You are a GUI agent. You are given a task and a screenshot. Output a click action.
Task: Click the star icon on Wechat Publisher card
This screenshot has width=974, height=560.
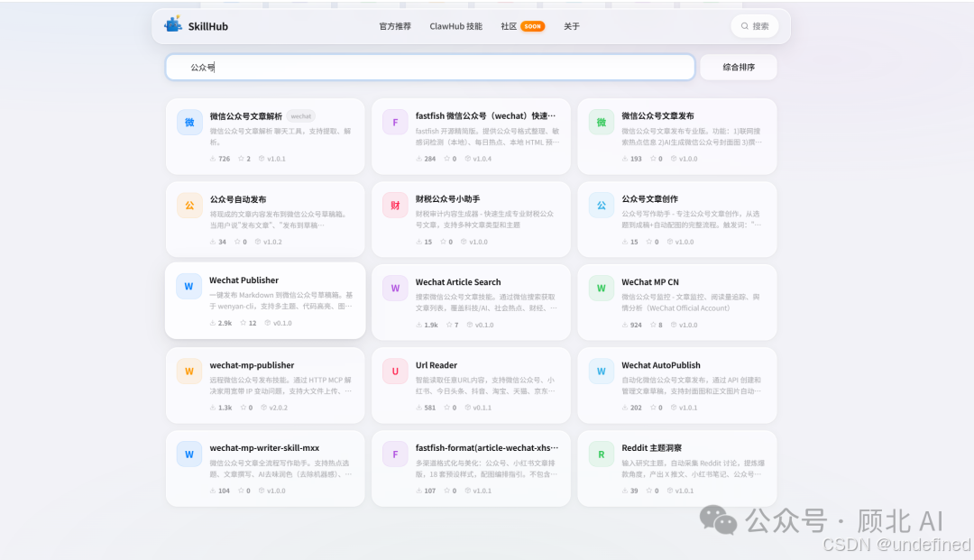click(x=243, y=323)
